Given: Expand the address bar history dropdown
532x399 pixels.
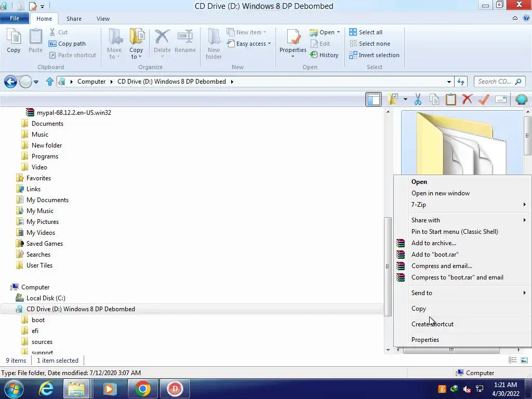Looking at the screenshot, I should [449, 82].
